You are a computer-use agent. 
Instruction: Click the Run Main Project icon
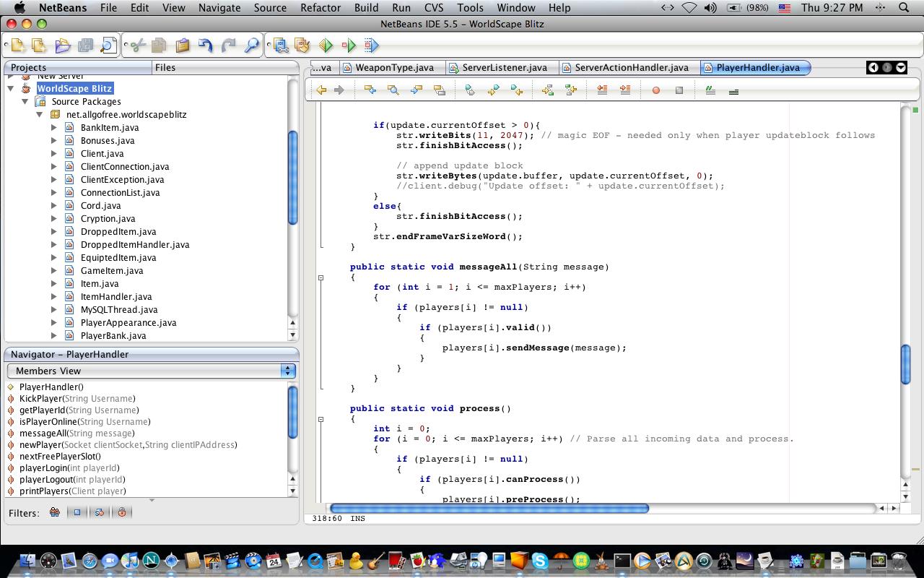[x=326, y=46]
